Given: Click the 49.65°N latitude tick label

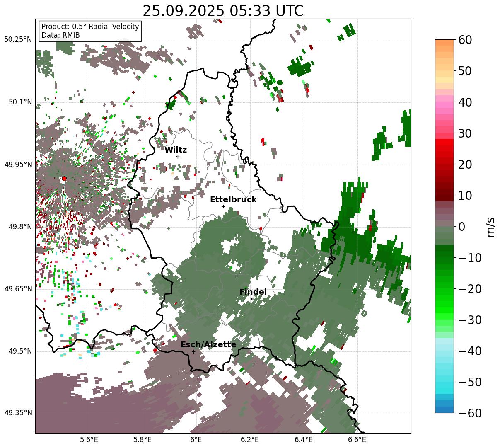Looking at the screenshot, I should point(18,289).
